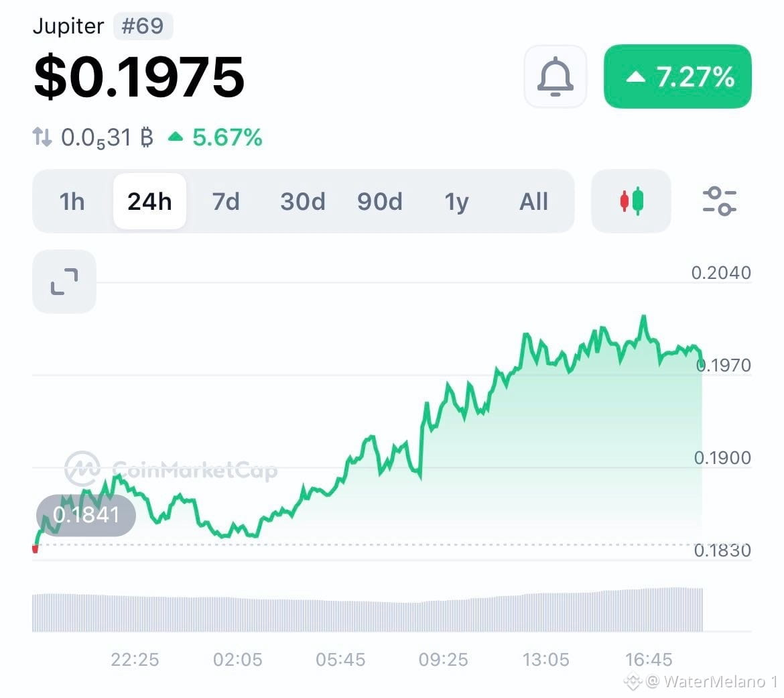Select the 1h timeframe
Image resolution: width=784 pixels, height=698 pixels.
(72, 201)
